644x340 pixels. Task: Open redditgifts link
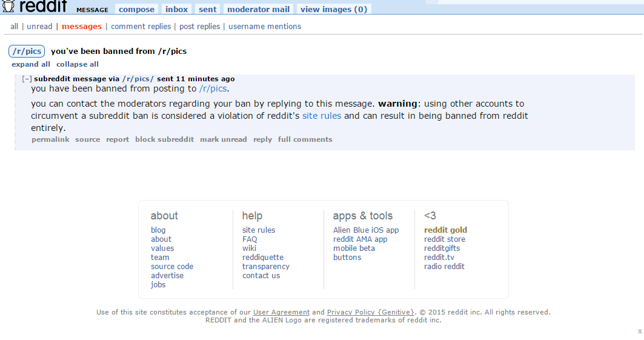442,248
